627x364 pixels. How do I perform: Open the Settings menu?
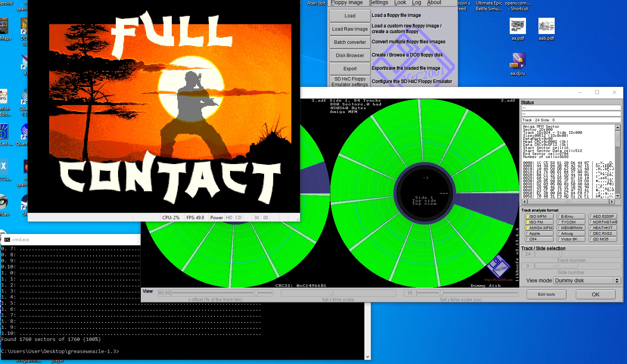click(x=378, y=3)
